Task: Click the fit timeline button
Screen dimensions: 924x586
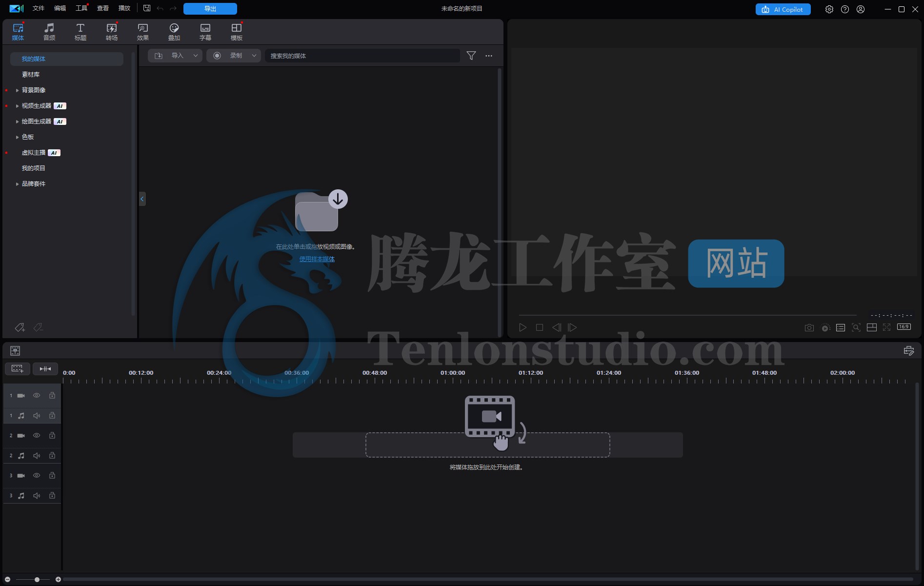Action: coord(45,369)
